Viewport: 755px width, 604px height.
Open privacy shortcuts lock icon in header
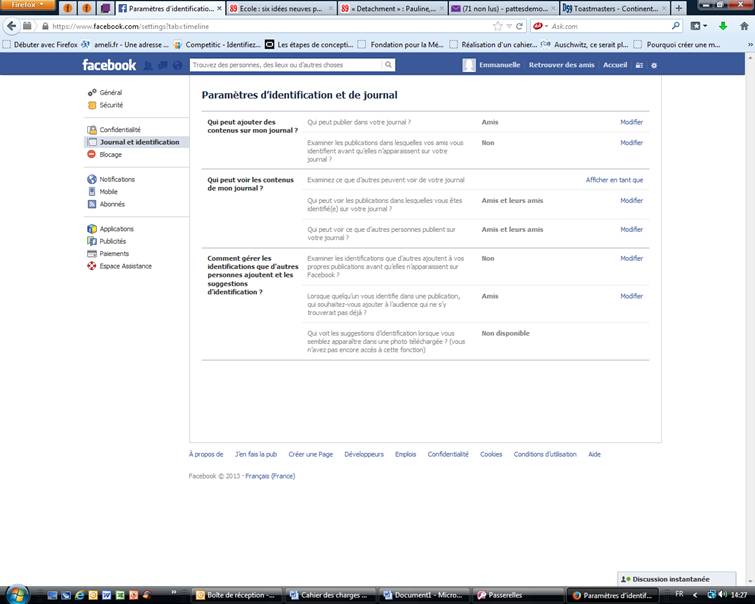coord(639,65)
